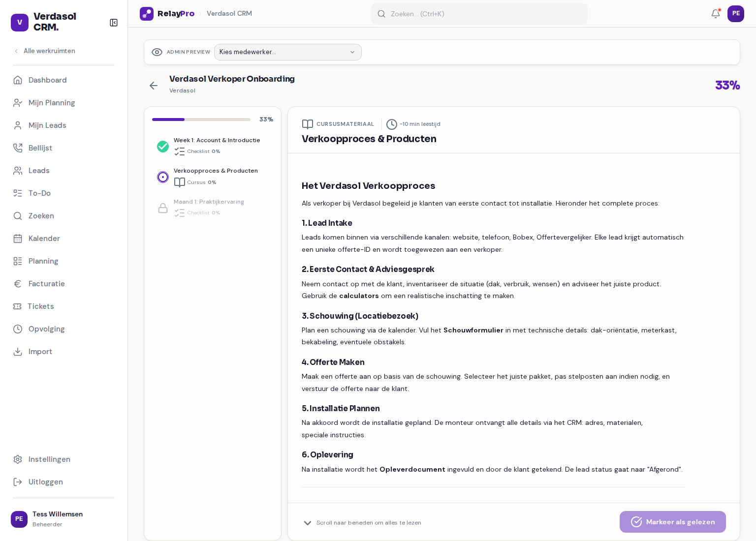Open Week 1: Account & Introductie step
Screen dimensions: 756x541
[x=213, y=146]
